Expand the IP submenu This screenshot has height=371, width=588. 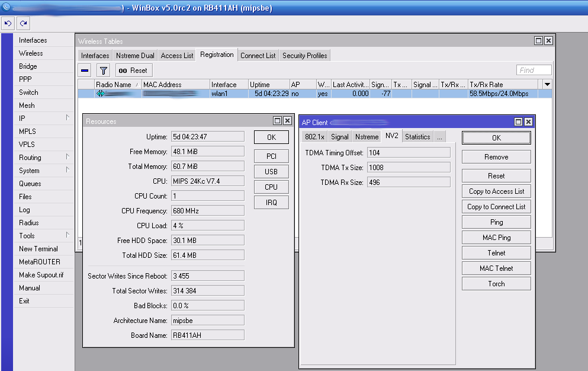pyautogui.click(x=68, y=118)
